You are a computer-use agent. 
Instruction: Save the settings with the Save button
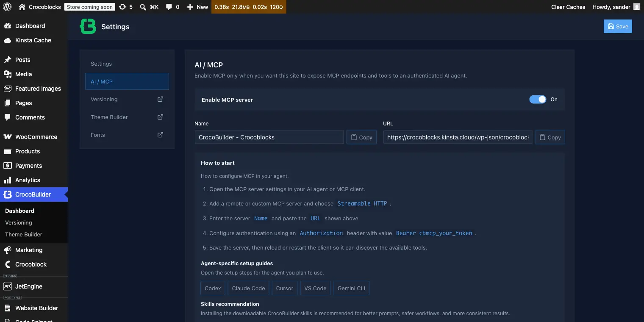pyautogui.click(x=618, y=26)
